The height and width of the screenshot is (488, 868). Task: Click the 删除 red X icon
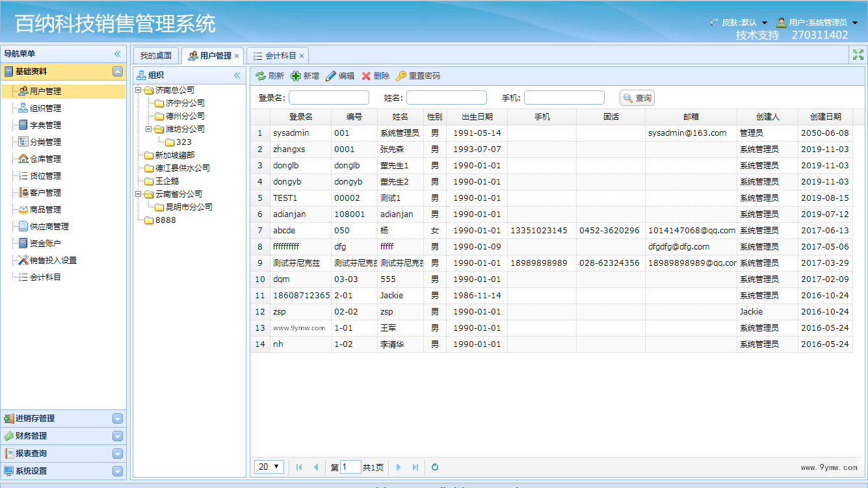coord(366,76)
